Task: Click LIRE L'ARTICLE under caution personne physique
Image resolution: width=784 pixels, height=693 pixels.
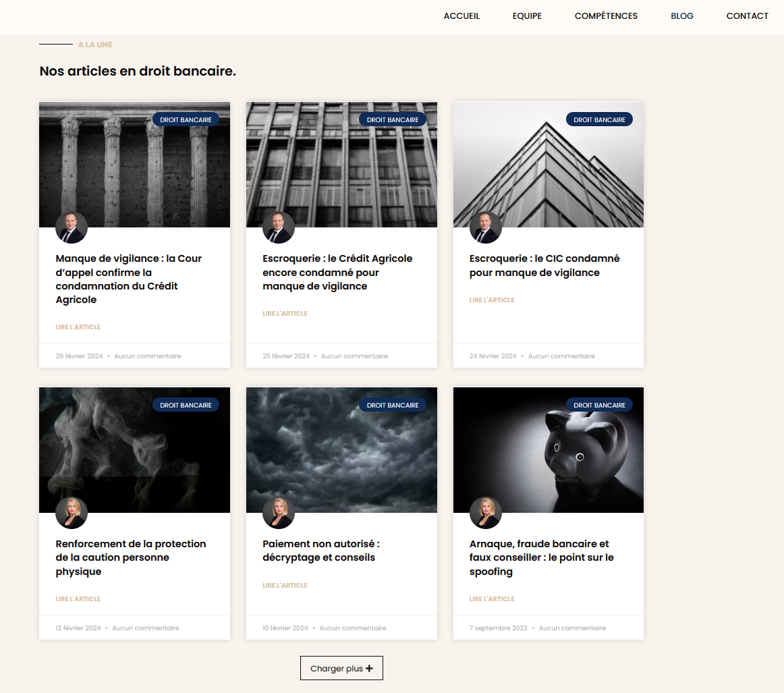Action: [78, 599]
